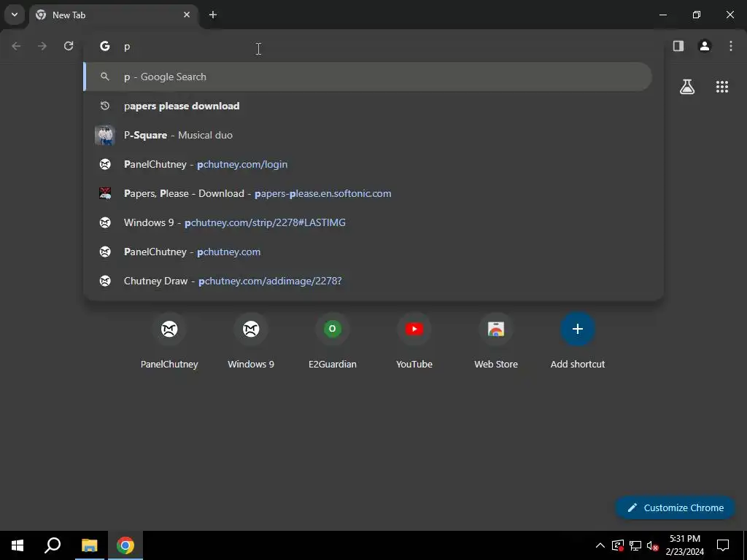
Task: Open the notification center icon
Action: click(x=723, y=545)
